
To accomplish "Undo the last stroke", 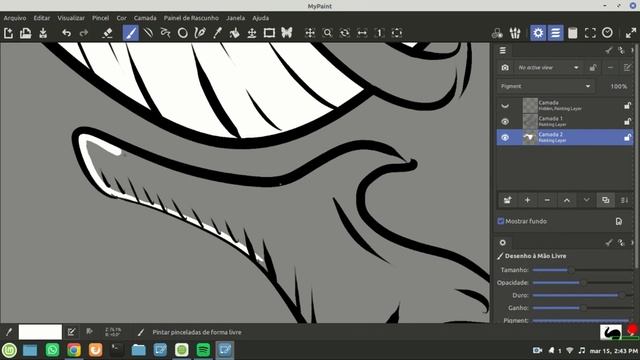I will (x=67, y=33).
